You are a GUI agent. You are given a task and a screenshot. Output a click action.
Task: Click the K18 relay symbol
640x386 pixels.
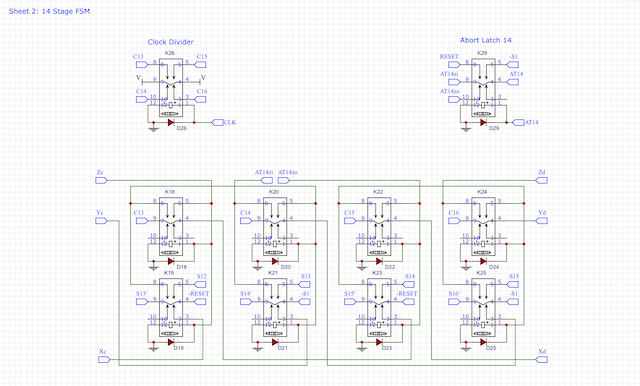pyautogui.click(x=171, y=226)
